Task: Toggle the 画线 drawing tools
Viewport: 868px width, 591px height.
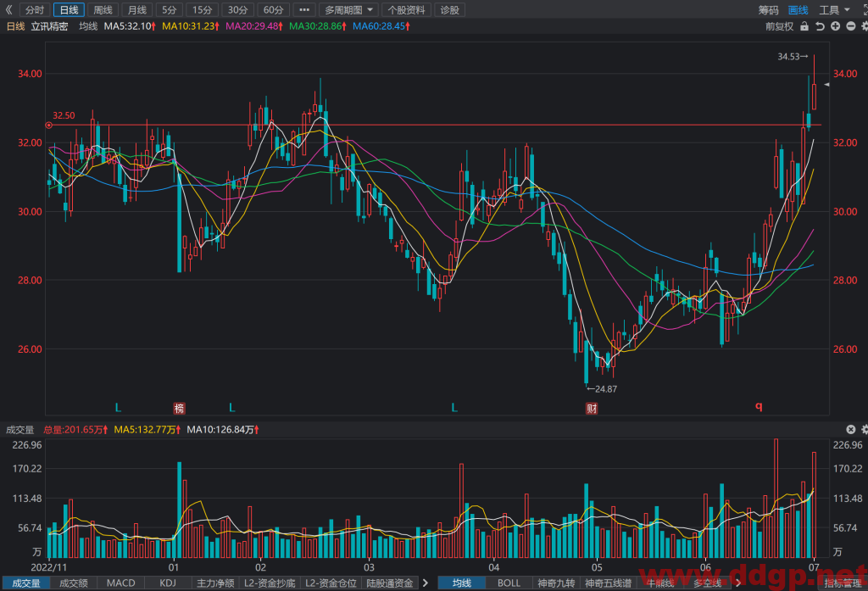Action: click(798, 10)
